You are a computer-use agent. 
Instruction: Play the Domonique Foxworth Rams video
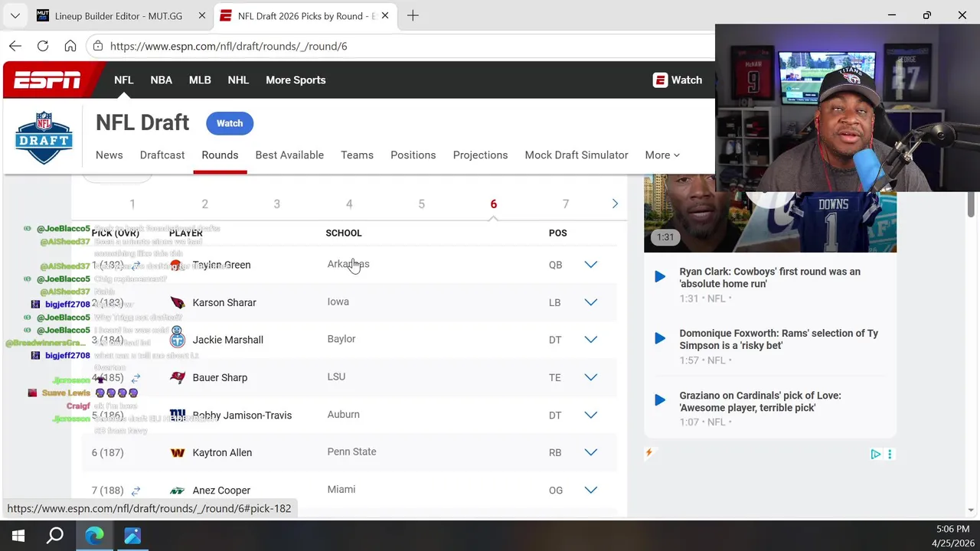pos(660,338)
